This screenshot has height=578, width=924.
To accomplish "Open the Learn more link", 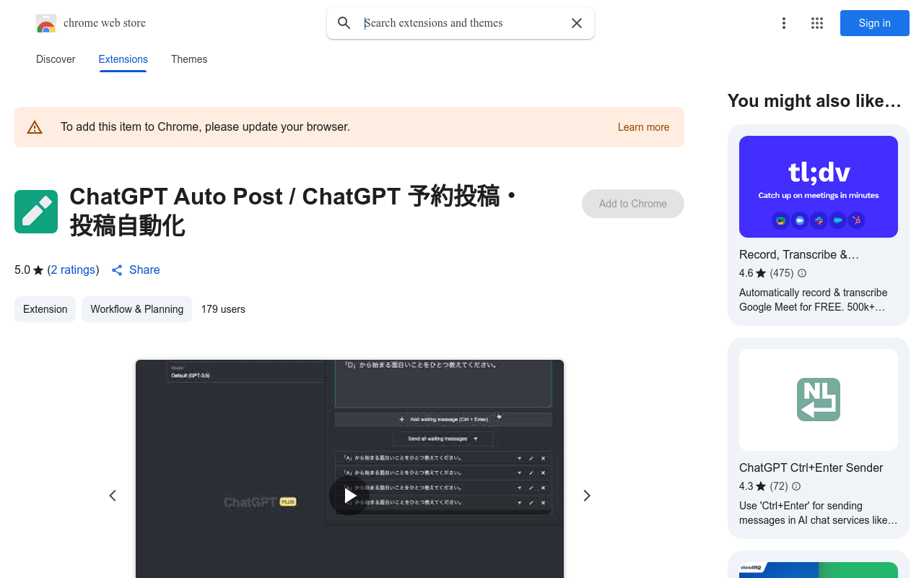I will click(643, 127).
